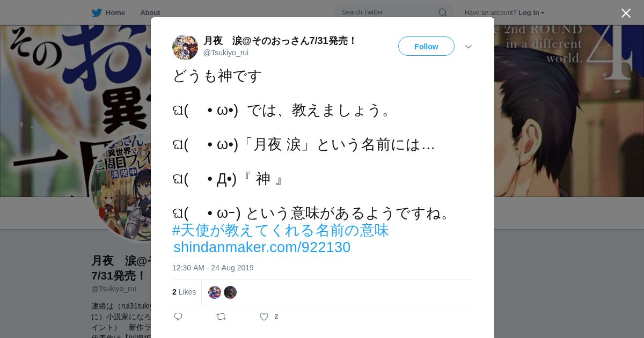The width and height of the screenshot is (644, 338).
Task: Open the @Tsukiyo_rui handle in the tweet
Action: 226,53
